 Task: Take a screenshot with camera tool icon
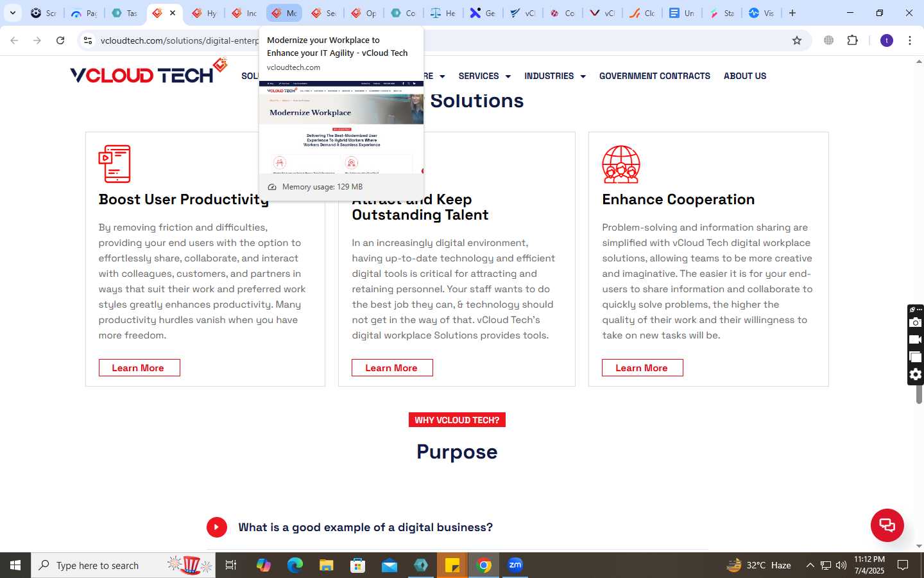(x=916, y=322)
